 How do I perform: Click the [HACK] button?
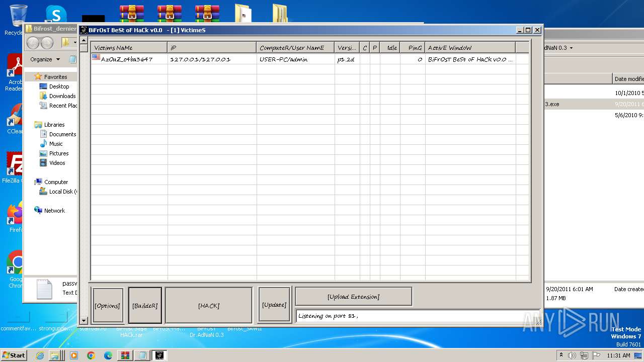(209, 306)
